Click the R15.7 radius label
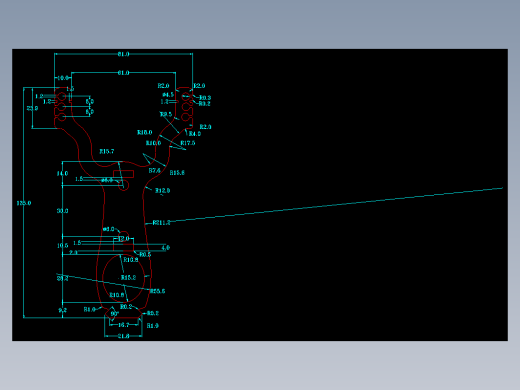 (107, 151)
